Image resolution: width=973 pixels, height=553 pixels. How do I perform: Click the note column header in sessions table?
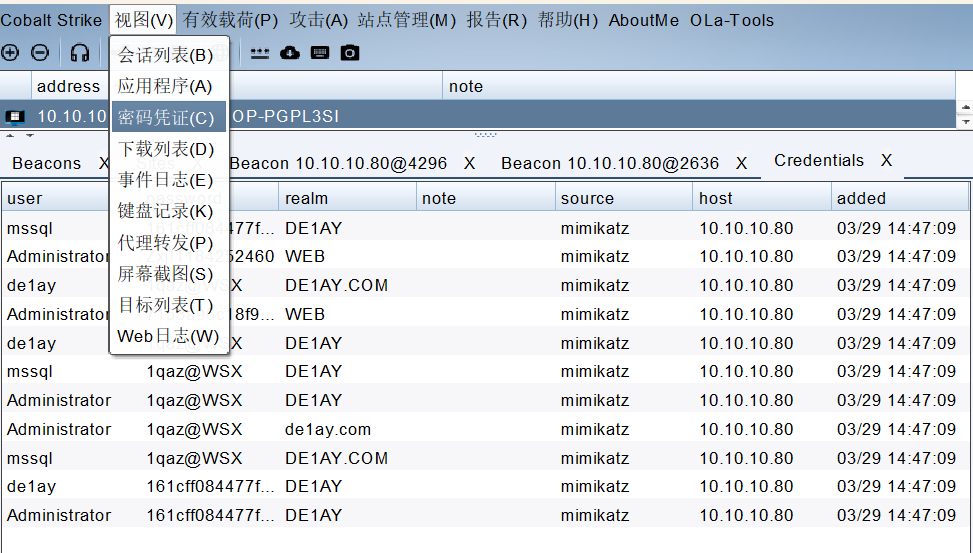pyautogui.click(x=699, y=86)
